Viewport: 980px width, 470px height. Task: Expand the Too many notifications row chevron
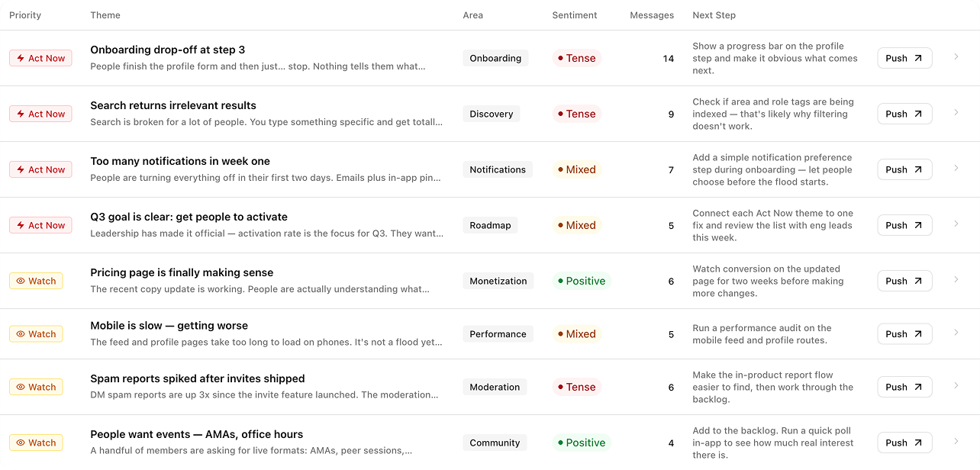click(956, 168)
